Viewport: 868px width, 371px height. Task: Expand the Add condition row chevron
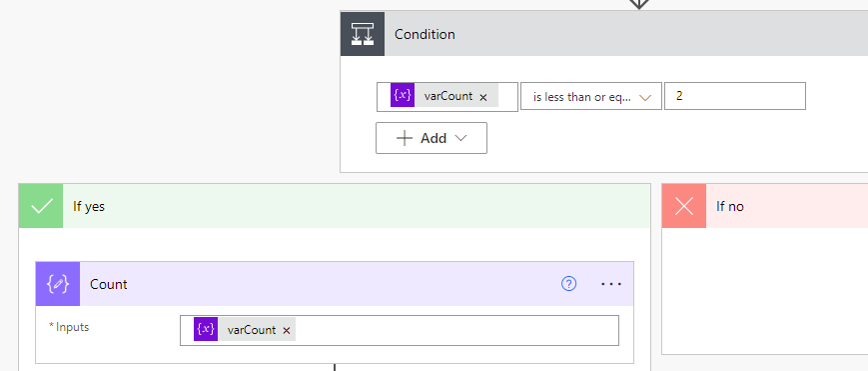[x=460, y=138]
